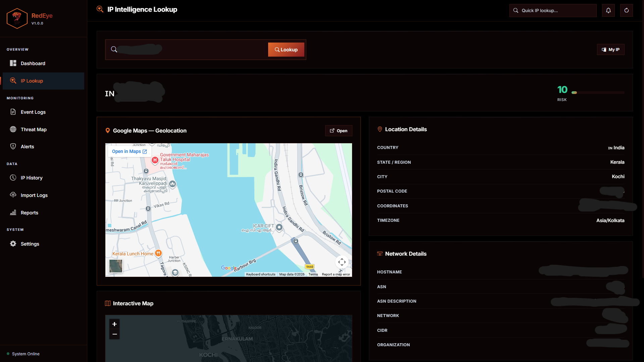The width and height of the screenshot is (644, 362).
Task: Click the Network Details icon
Action: coord(380,254)
